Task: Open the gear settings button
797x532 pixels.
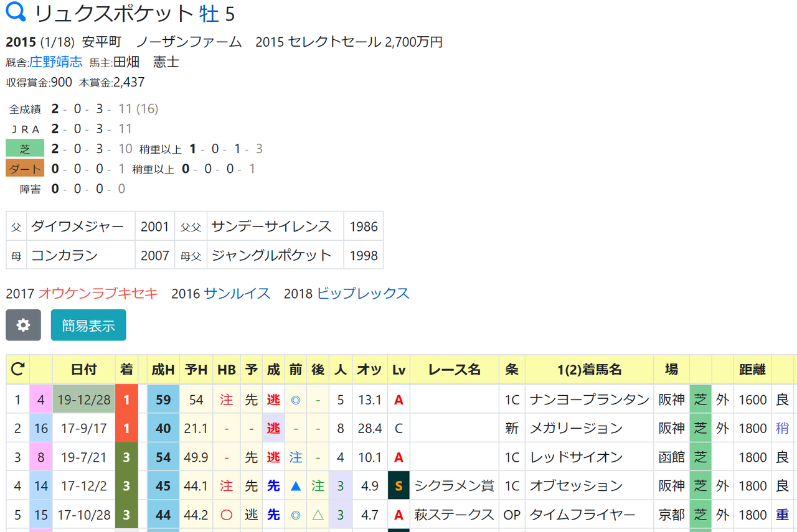Action: click(x=23, y=325)
